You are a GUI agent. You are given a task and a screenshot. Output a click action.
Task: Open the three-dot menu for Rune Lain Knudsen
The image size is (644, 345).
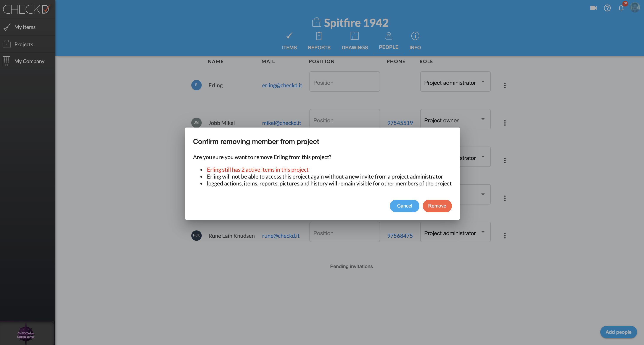tap(505, 236)
